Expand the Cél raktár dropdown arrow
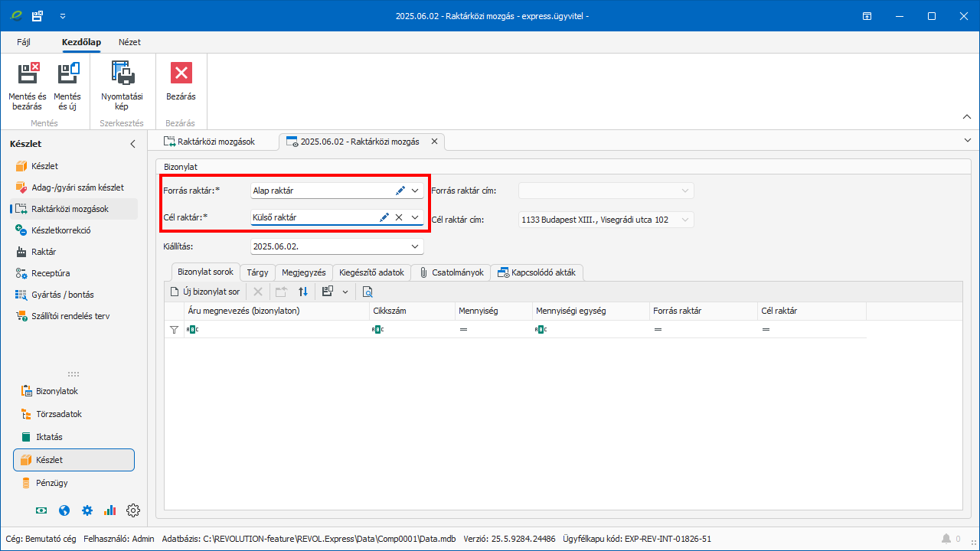Screen dimensions: 980x551 [x=415, y=217]
